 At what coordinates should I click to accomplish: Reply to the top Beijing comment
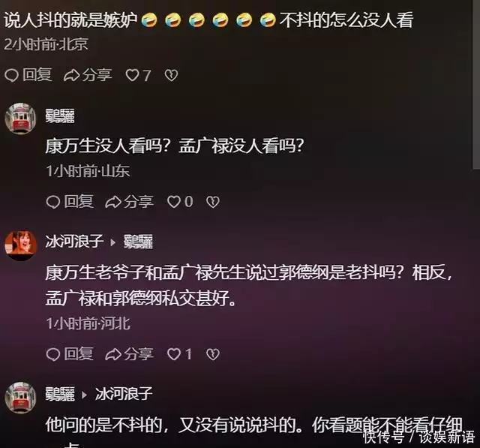(x=28, y=75)
